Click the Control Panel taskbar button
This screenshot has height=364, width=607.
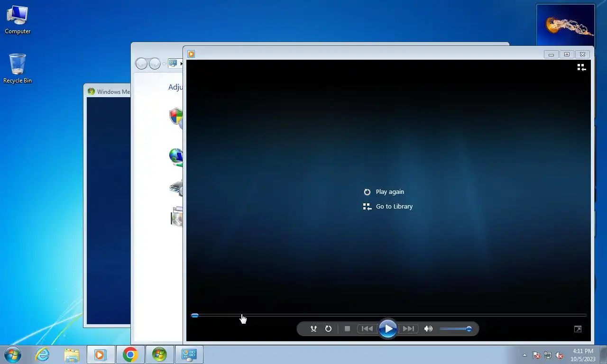[x=189, y=355]
